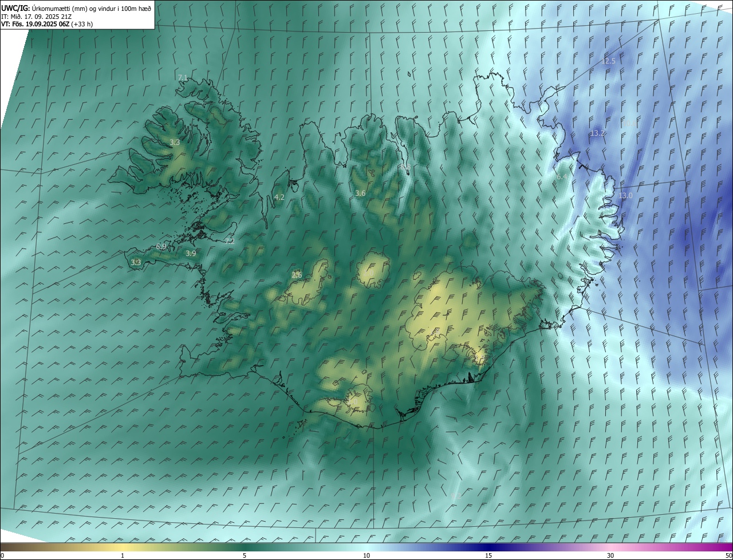This screenshot has width=733, height=560.
Task: Click the 2.6 value label on the map
Action: click(x=297, y=275)
